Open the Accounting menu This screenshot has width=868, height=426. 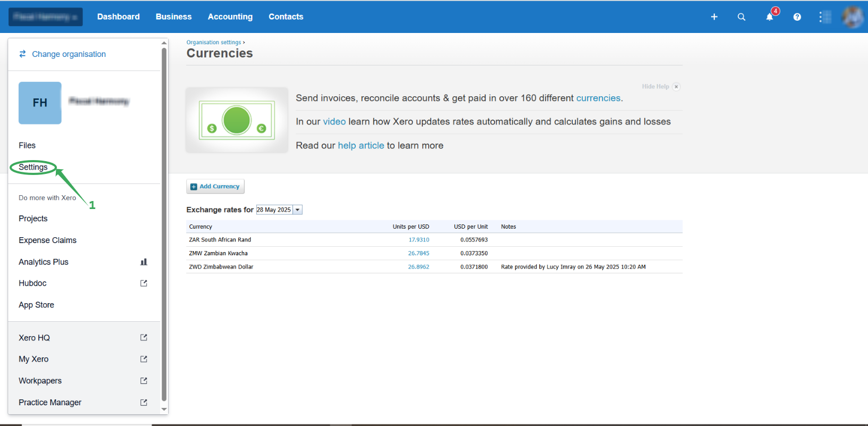pos(230,16)
